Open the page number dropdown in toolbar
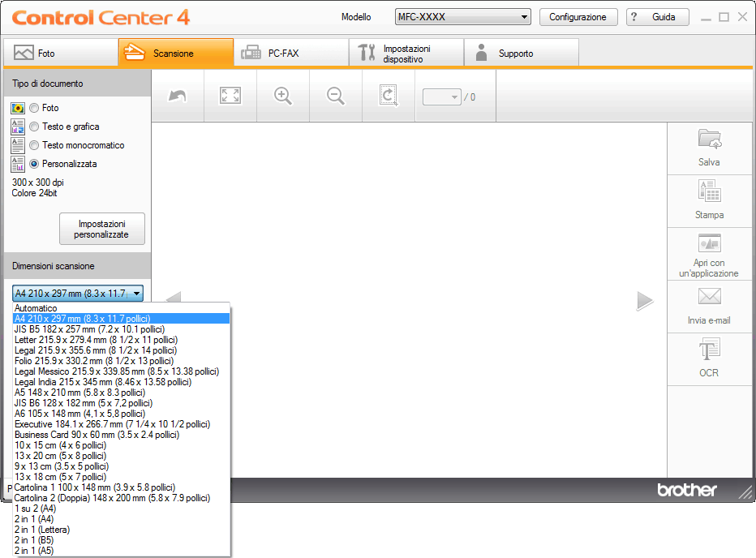The image size is (756, 558). point(441,97)
